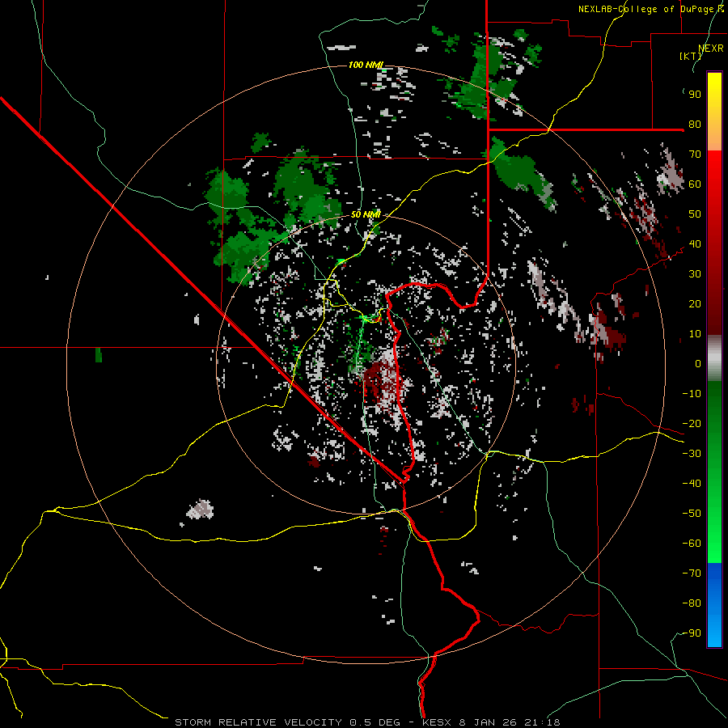This screenshot has width=728, height=728.
Task: Click the -60 value on the velocity scale
Action: click(692, 544)
